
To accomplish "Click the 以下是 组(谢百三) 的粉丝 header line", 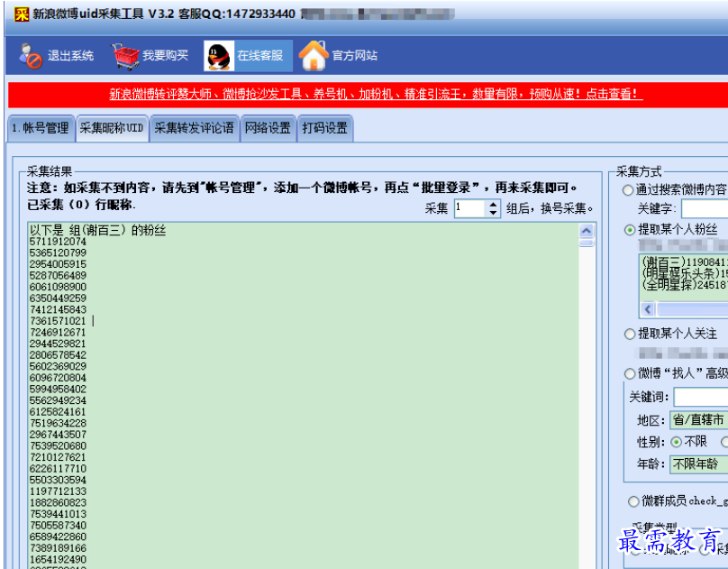I will pos(97,230).
